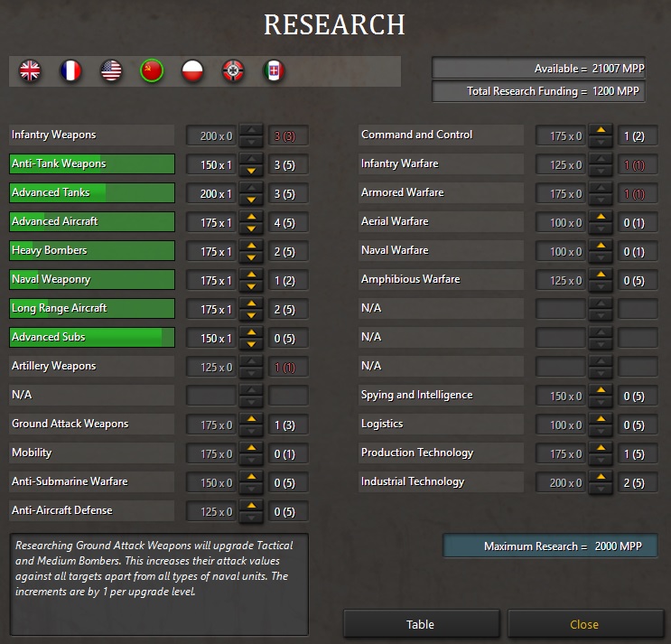Image resolution: width=671 pixels, height=644 pixels.
Task: Select the Advanced Aircraft progress bar
Action: (x=91, y=221)
